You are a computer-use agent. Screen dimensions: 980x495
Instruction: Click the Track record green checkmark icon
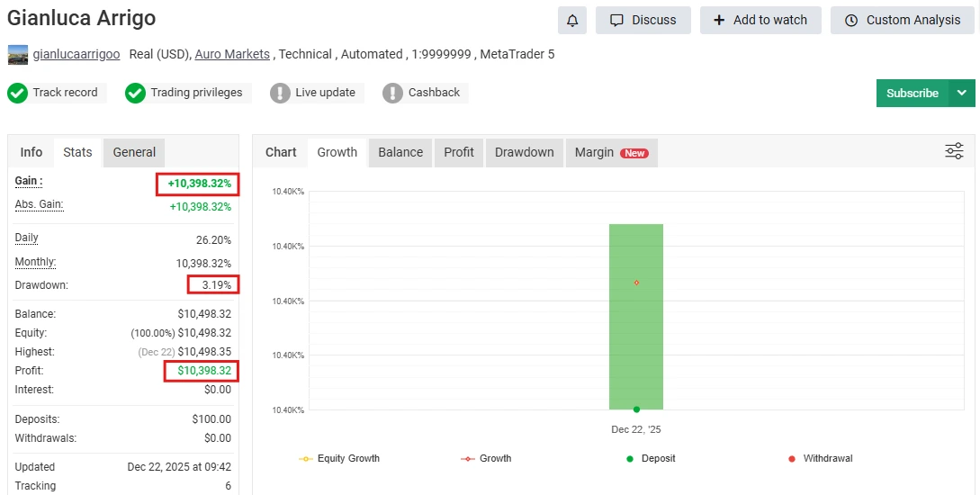[x=17, y=93]
